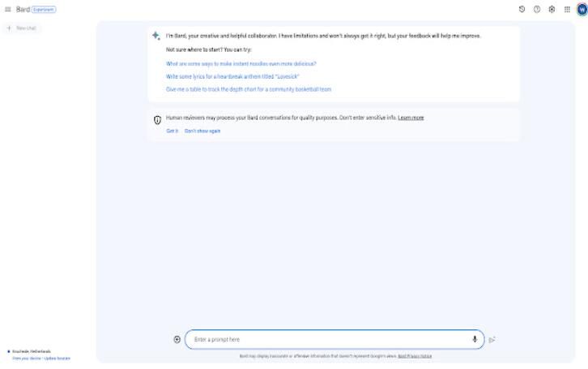Viewport: 588px width, 369px height.
Task: Click the upload image plus icon
Action: (x=177, y=339)
